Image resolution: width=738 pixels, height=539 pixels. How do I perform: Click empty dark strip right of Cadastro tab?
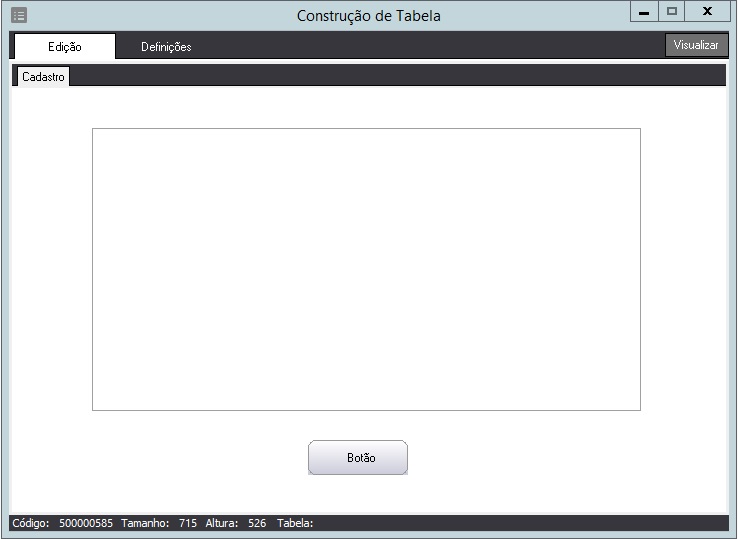coord(400,76)
